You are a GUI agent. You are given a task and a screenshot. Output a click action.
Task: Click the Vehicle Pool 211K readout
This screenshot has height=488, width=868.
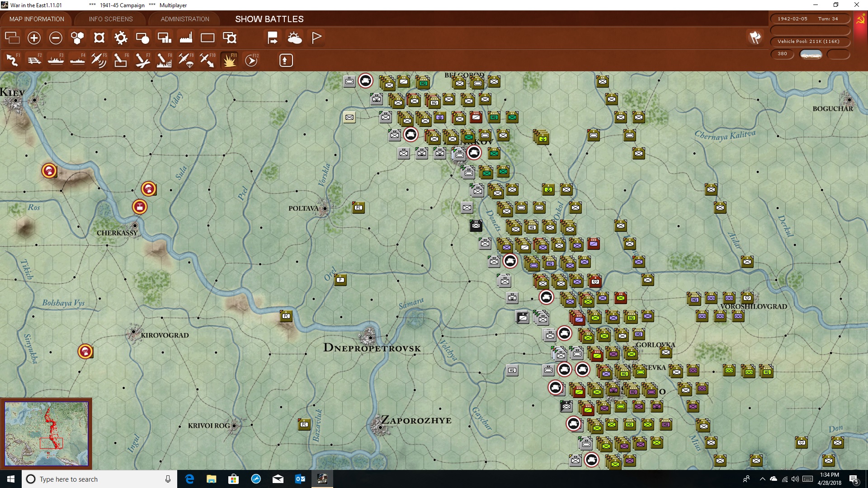(x=810, y=42)
